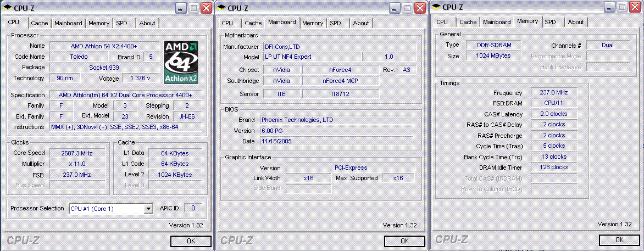Click the Revision value 'JH-E6'
Image resolution: width=644 pixels, height=251 pixels.
point(187,116)
